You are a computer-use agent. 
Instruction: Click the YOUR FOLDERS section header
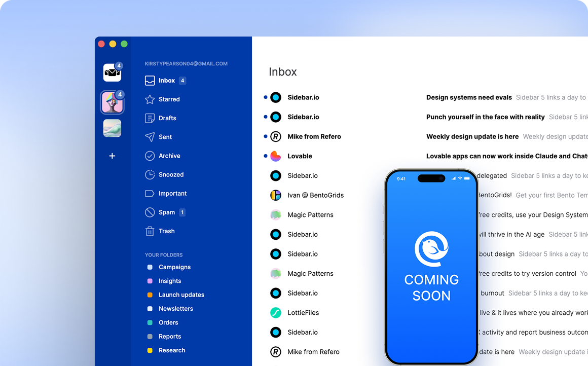(x=164, y=255)
